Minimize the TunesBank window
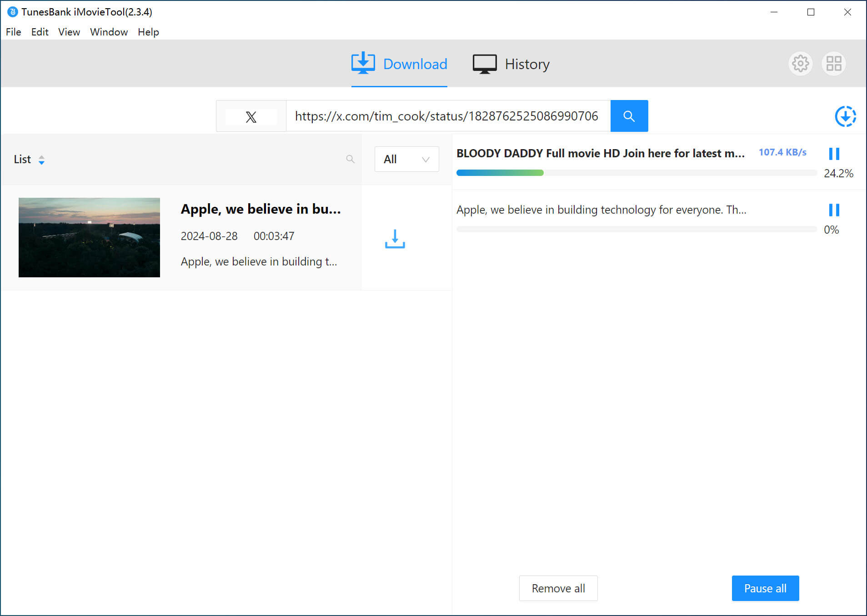 [x=774, y=12]
